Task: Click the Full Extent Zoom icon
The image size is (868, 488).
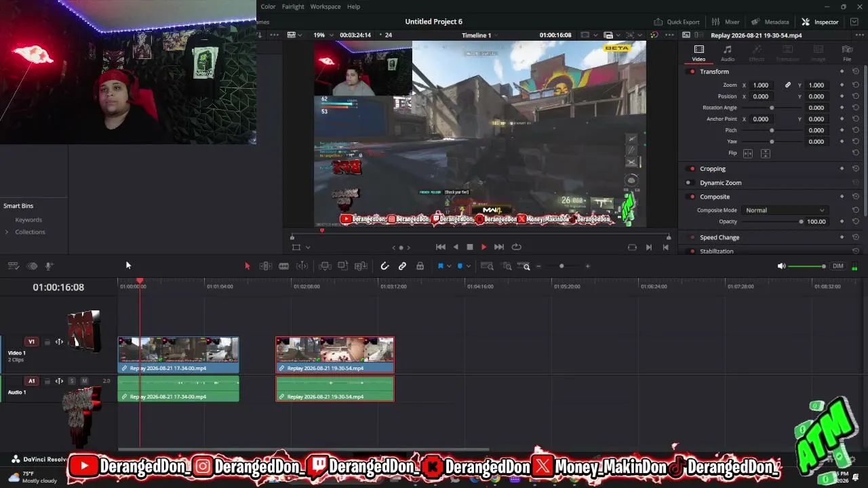Action: 487,266
